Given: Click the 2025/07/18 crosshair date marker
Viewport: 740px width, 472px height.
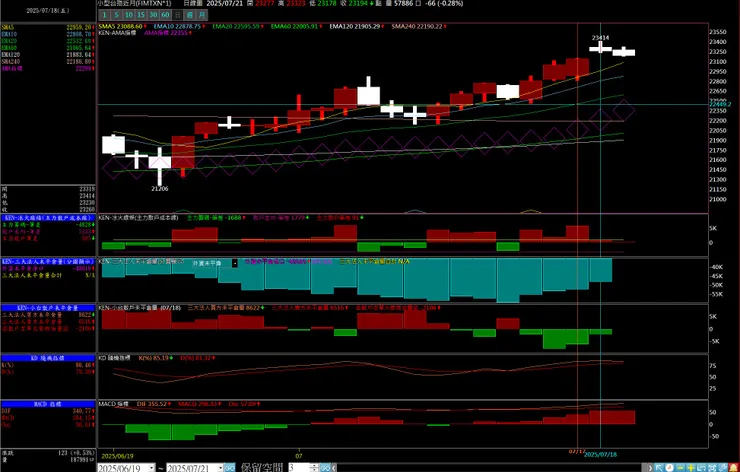Looking at the screenshot, I should click(600, 455).
